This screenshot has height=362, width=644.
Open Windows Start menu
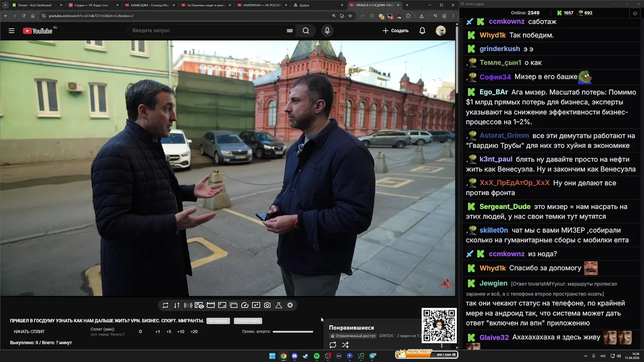click(x=272, y=356)
